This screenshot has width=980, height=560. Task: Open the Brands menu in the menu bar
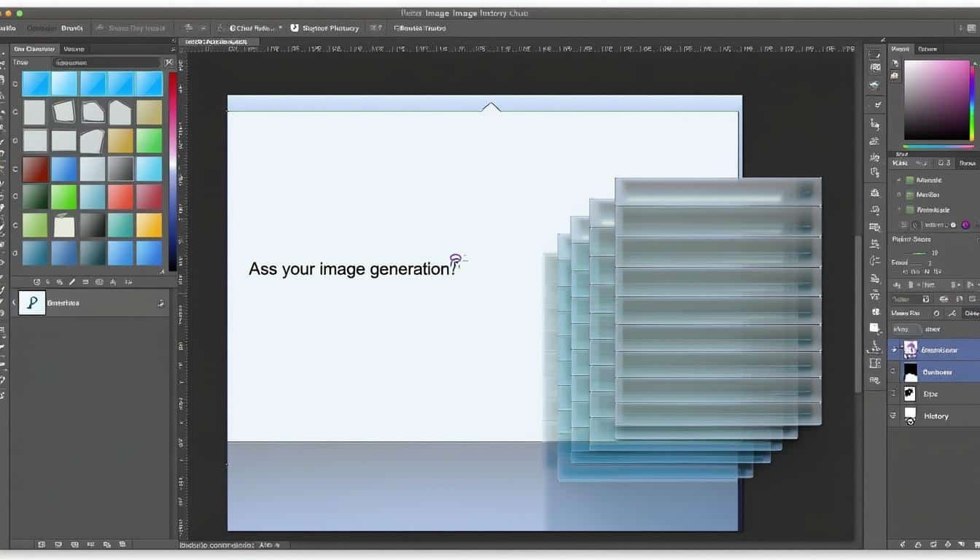coord(71,28)
